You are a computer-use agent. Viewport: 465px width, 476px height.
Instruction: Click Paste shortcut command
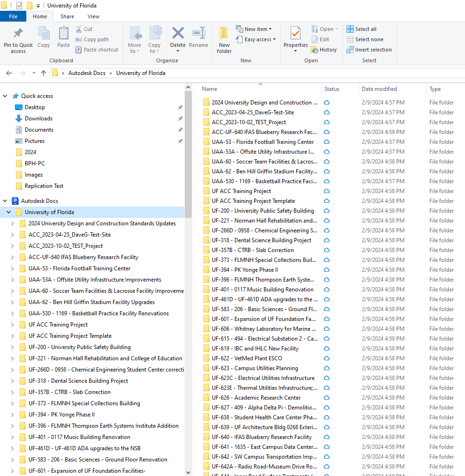click(97, 50)
